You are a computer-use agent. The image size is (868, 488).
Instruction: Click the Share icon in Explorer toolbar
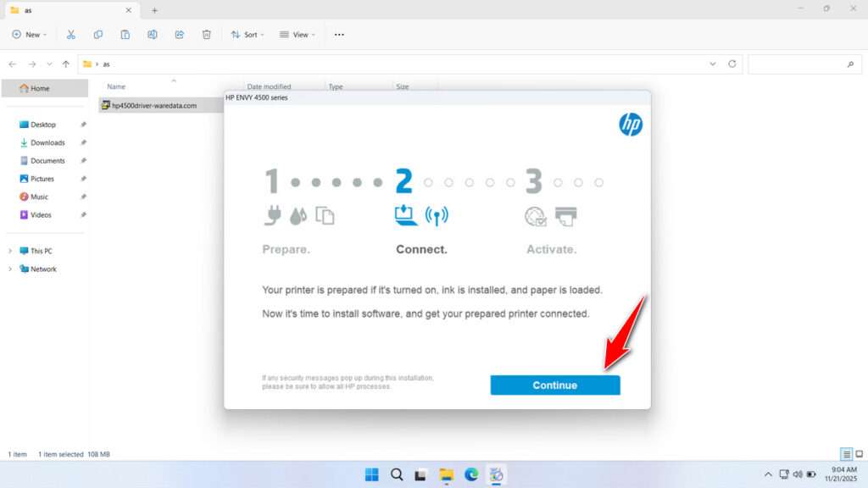tap(179, 34)
